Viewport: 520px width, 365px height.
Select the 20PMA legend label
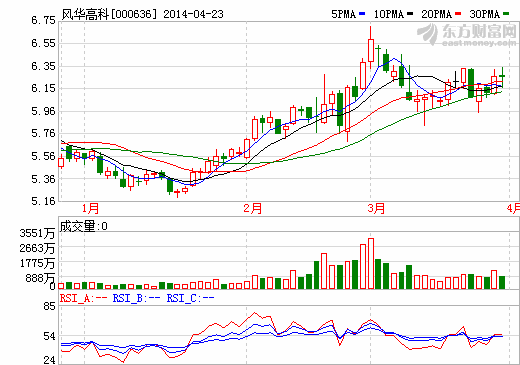(437, 14)
